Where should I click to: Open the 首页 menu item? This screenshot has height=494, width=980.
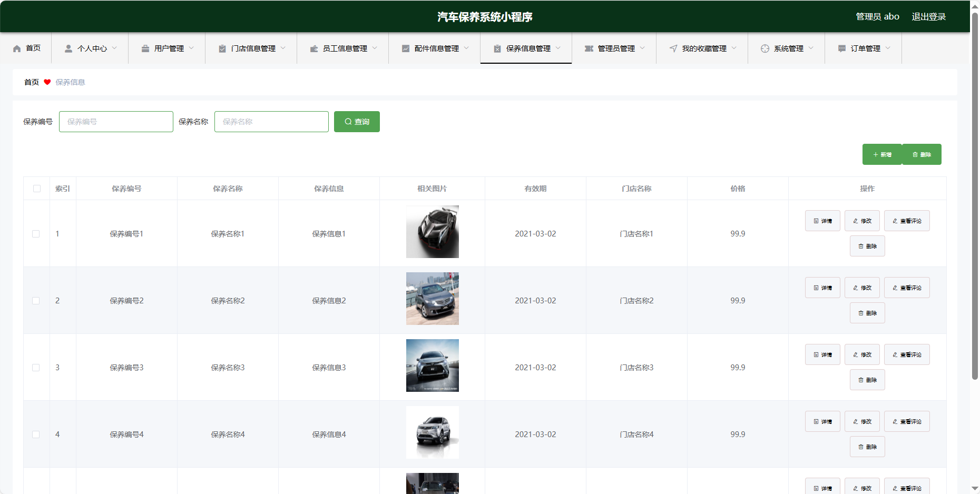(x=26, y=48)
